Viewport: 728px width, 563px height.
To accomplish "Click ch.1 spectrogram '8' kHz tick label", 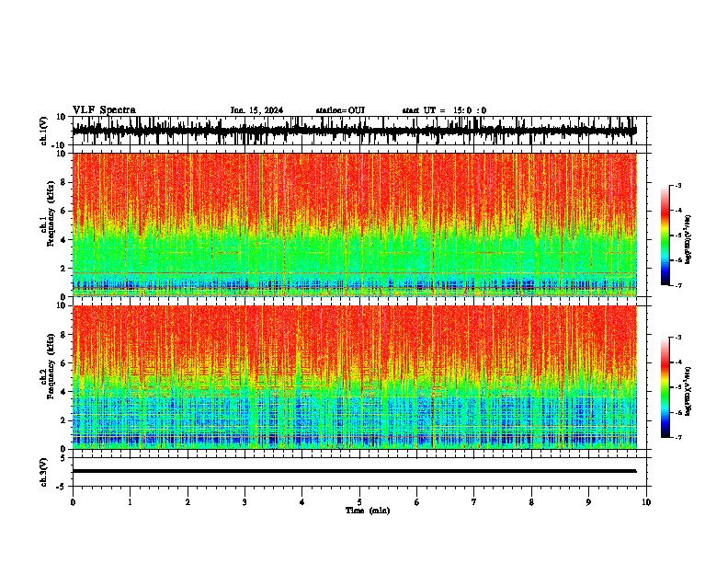I will [64, 182].
